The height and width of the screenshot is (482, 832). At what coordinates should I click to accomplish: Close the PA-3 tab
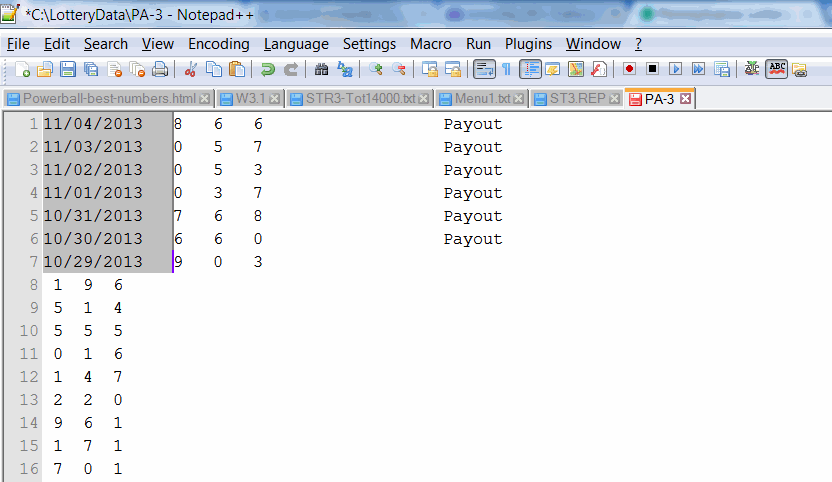click(x=686, y=99)
